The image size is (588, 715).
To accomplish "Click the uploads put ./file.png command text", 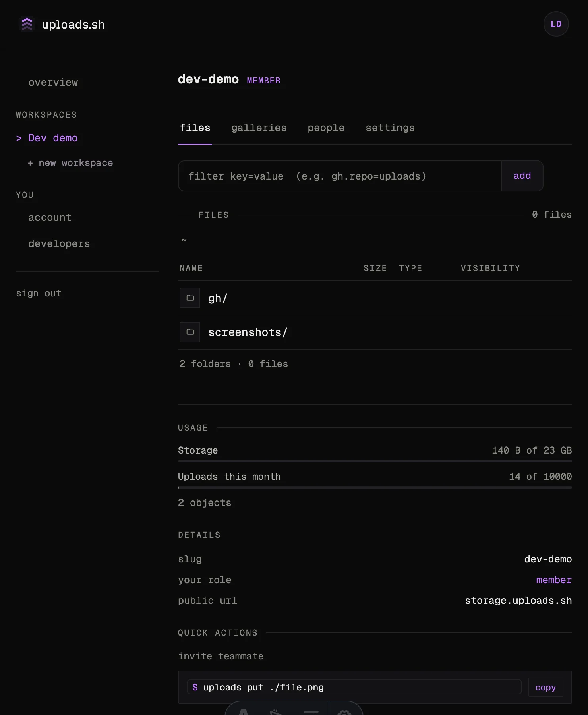I will coord(263,687).
